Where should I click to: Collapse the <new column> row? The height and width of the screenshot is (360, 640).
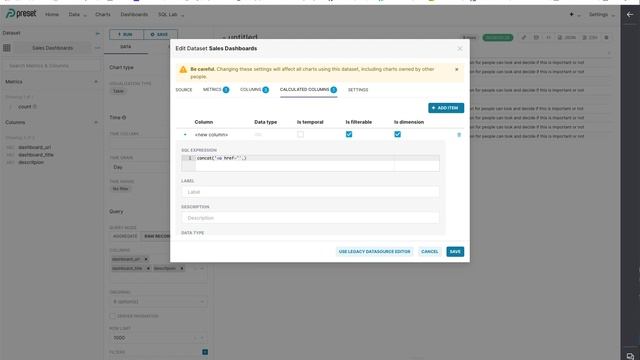tap(185, 135)
